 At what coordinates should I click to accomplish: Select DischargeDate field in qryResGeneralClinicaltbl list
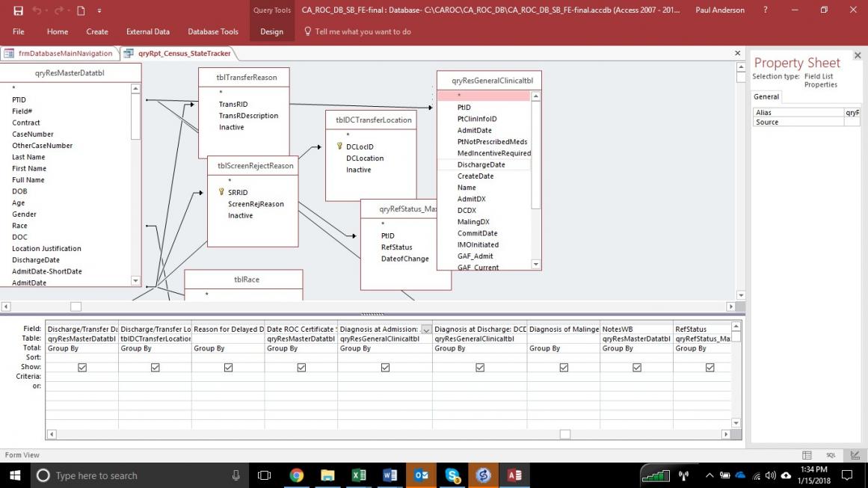481,164
